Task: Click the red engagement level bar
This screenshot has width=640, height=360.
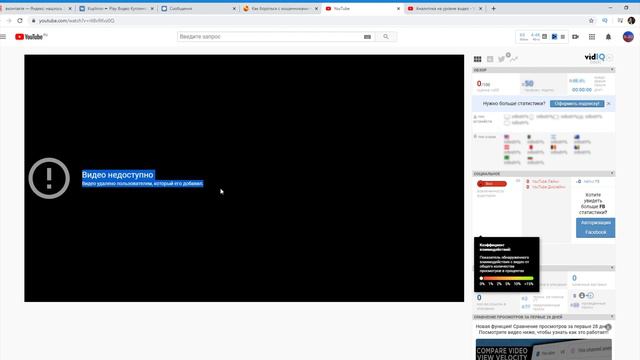Action: point(492,184)
